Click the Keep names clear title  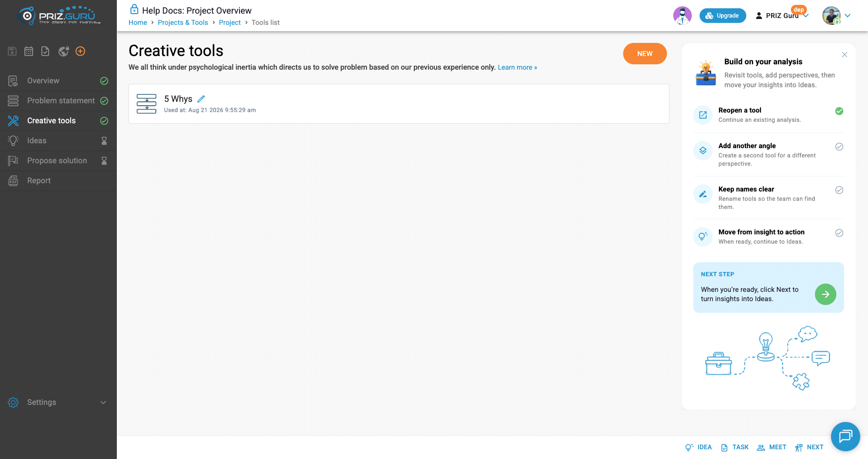click(746, 189)
